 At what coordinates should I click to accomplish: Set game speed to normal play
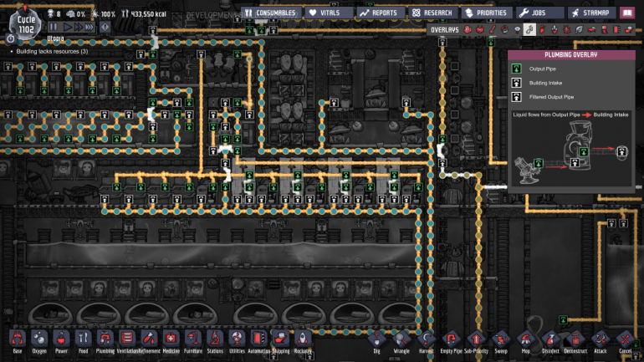pos(68,28)
